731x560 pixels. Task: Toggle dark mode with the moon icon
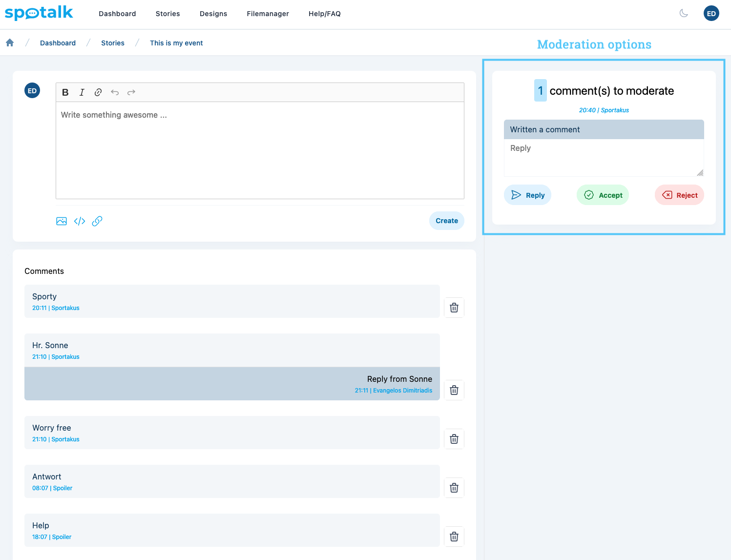coord(684,14)
